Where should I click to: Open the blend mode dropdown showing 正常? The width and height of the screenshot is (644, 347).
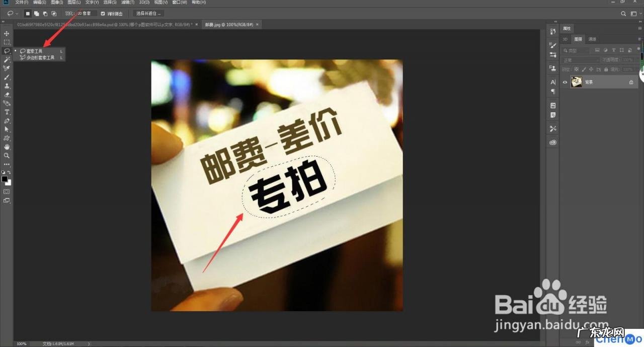579,59
